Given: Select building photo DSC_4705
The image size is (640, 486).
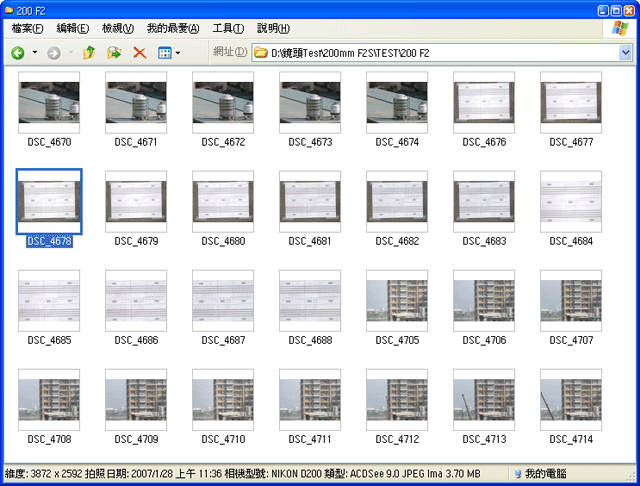Looking at the screenshot, I should [397, 301].
